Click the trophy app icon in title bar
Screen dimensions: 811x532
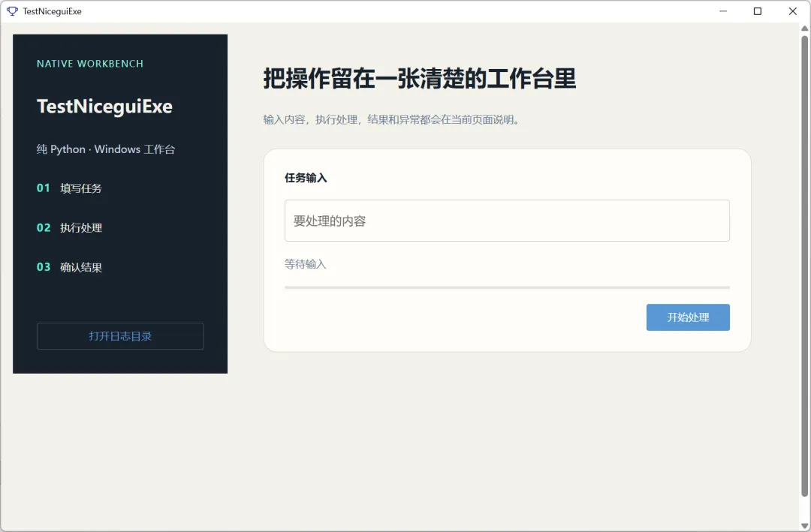(x=13, y=11)
